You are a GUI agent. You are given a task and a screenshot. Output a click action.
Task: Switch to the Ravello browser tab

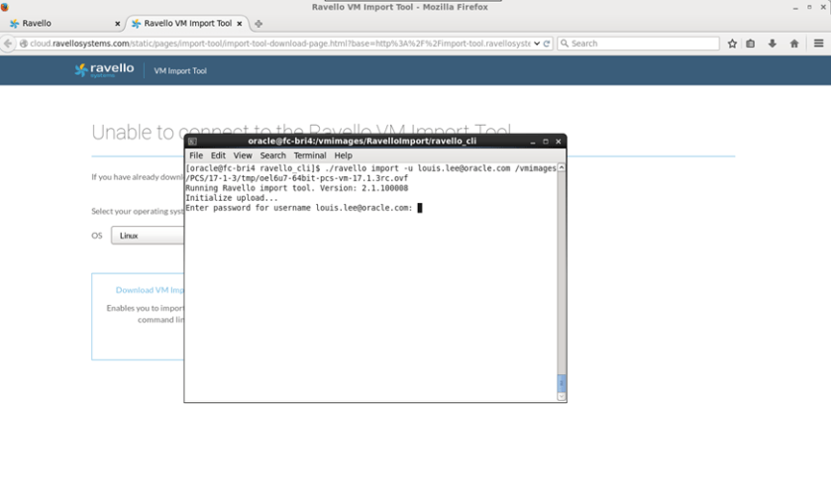coord(59,24)
